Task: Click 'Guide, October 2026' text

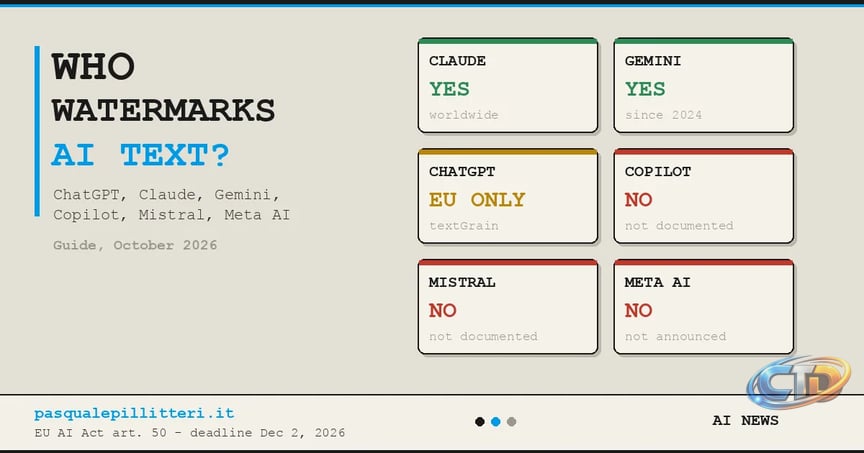Action: click(x=135, y=245)
